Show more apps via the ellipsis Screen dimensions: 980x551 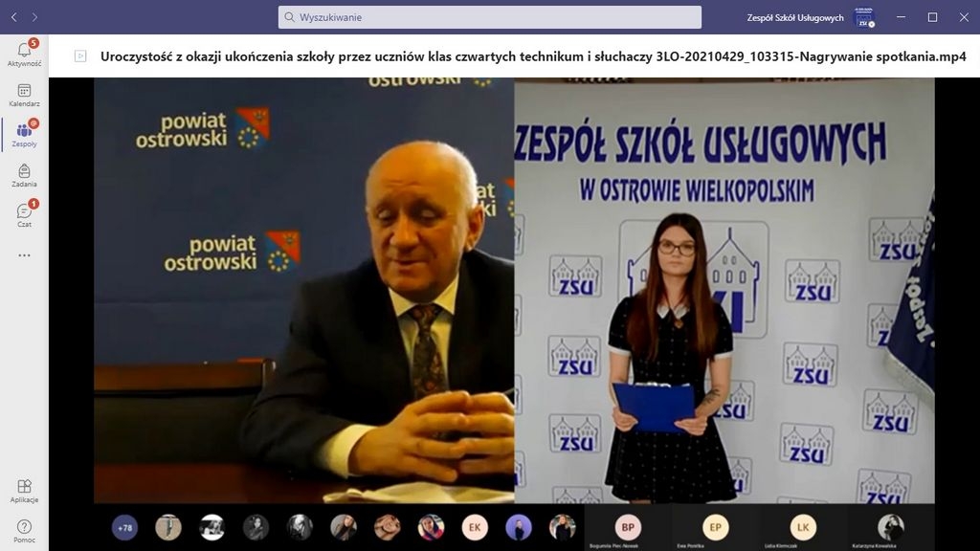tap(24, 255)
